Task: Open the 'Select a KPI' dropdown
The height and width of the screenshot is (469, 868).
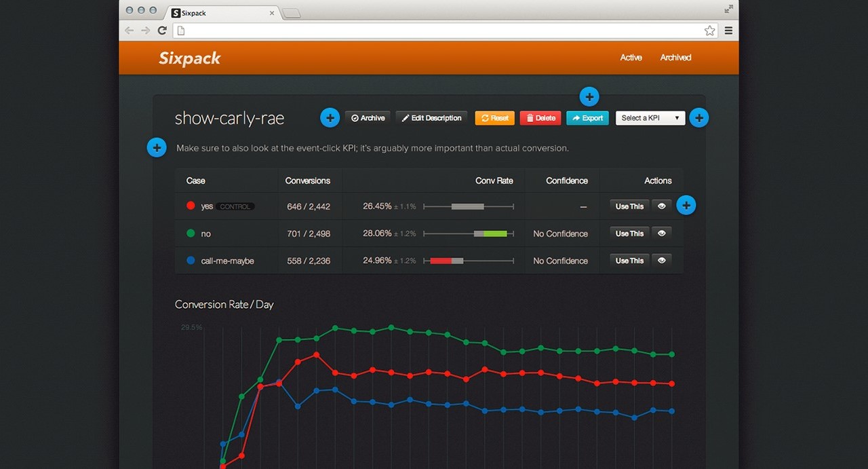Action: pos(650,118)
